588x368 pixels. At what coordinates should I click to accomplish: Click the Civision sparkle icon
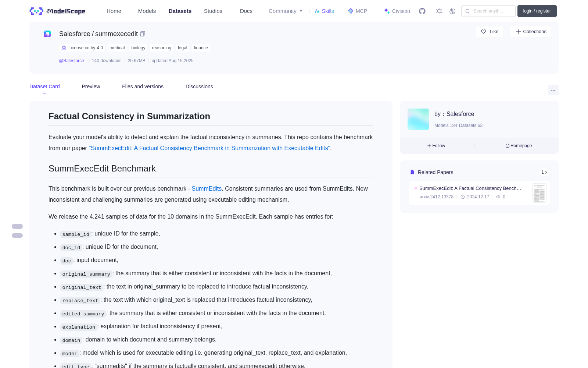pyautogui.click(x=387, y=11)
